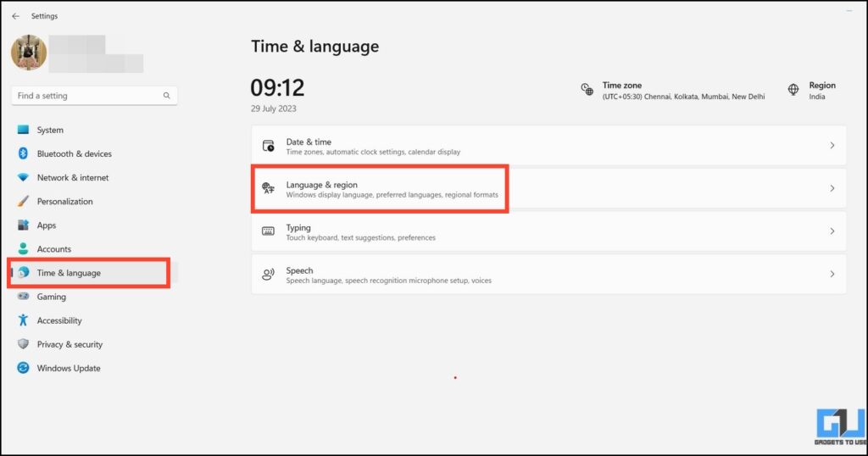This screenshot has height=456, width=868.
Task: Open Date & time settings
Action: (x=548, y=146)
